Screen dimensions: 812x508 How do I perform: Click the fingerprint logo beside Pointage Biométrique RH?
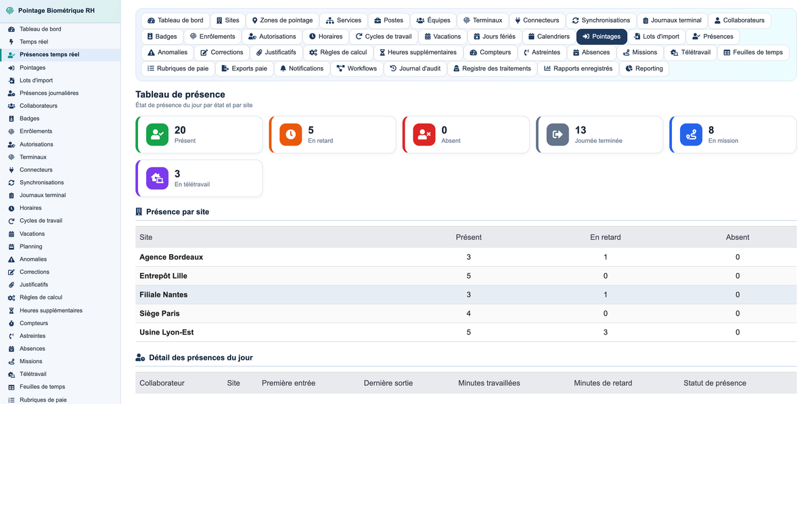tap(9, 11)
